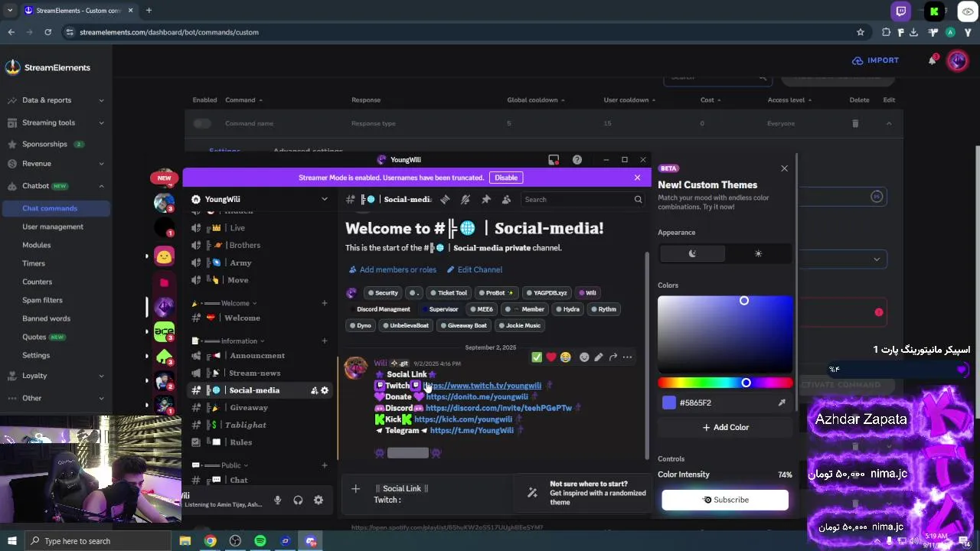Reload the StreamElements page
Image resolution: width=980 pixels, height=551 pixels.
pos(47,32)
